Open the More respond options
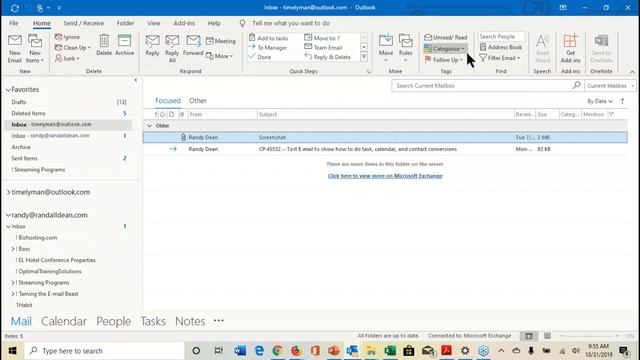The height and width of the screenshot is (360, 640). [220, 56]
